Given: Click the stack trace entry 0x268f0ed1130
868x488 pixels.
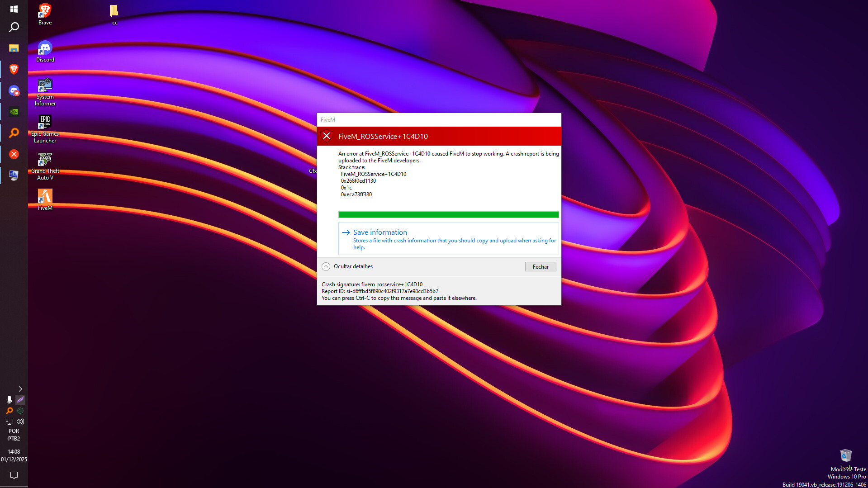Looking at the screenshot, I should point(358,181).
